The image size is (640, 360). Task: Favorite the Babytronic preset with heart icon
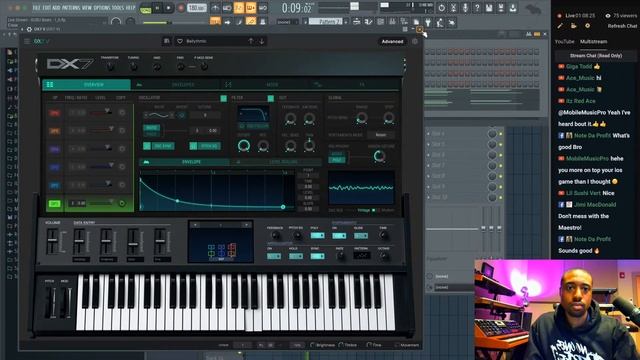tap(180, 41)
